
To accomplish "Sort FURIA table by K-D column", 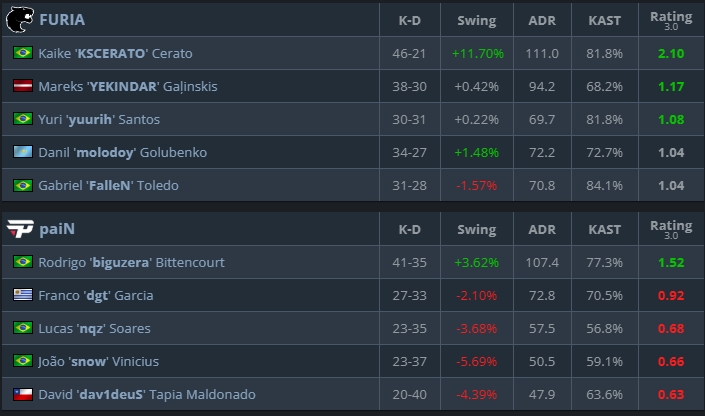I will click(409, 19).
